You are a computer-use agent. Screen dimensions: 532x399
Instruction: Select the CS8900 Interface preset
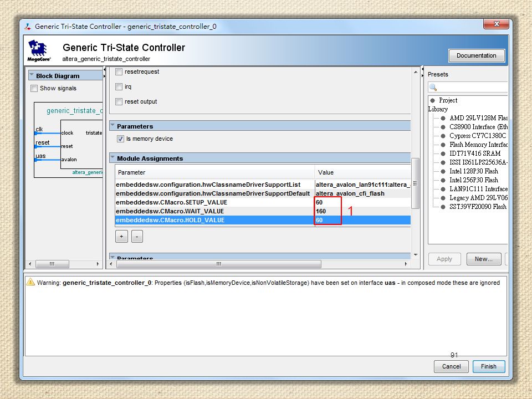[x=478, y=127]
